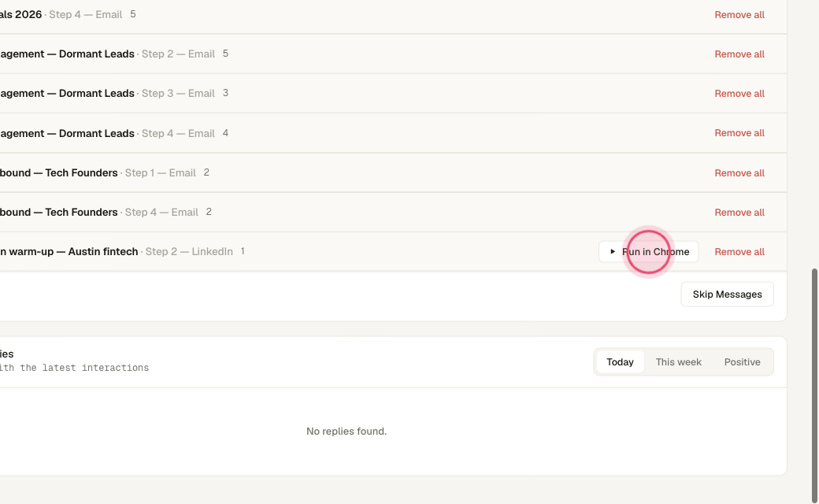The width and height of the screenshot is (819, 504).
Task: Show Positive replies tab
Action: [x=742, y=362]
